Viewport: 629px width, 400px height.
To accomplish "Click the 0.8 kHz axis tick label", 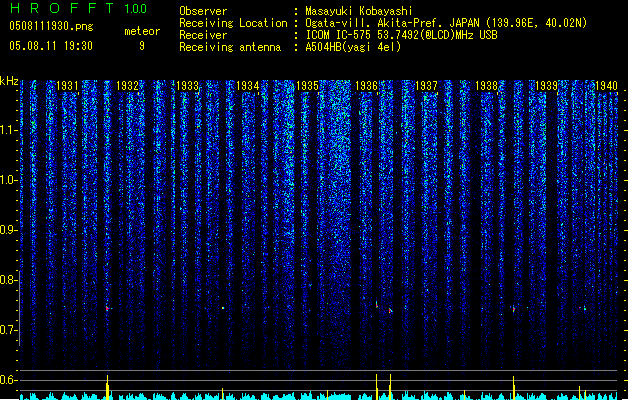I will [x=8, y=280].
